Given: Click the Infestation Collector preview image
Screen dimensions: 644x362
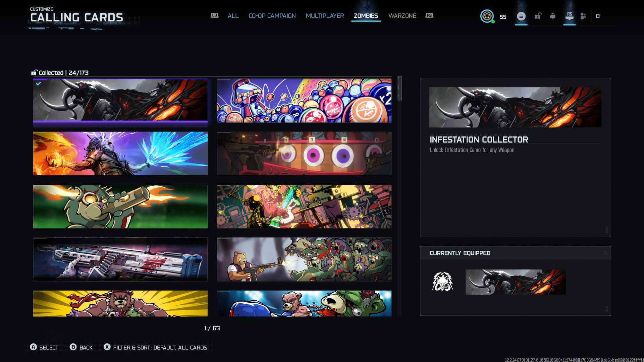Looking at the screenshot, I should 515,107.
